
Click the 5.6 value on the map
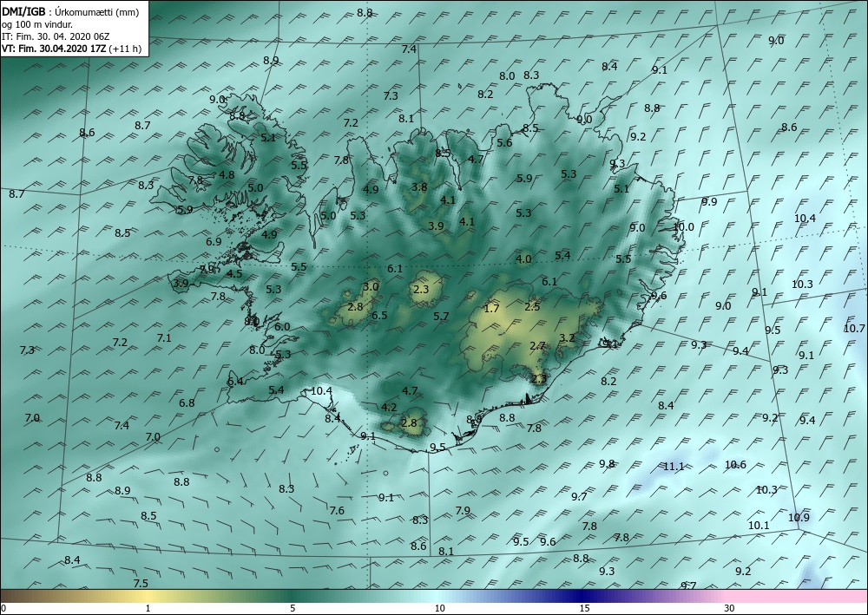click(504, 142)
